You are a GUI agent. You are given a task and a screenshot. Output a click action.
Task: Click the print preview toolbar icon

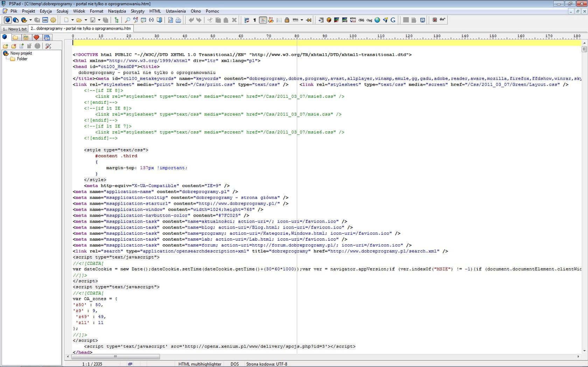pyautogui.click(x=170, y=20)
